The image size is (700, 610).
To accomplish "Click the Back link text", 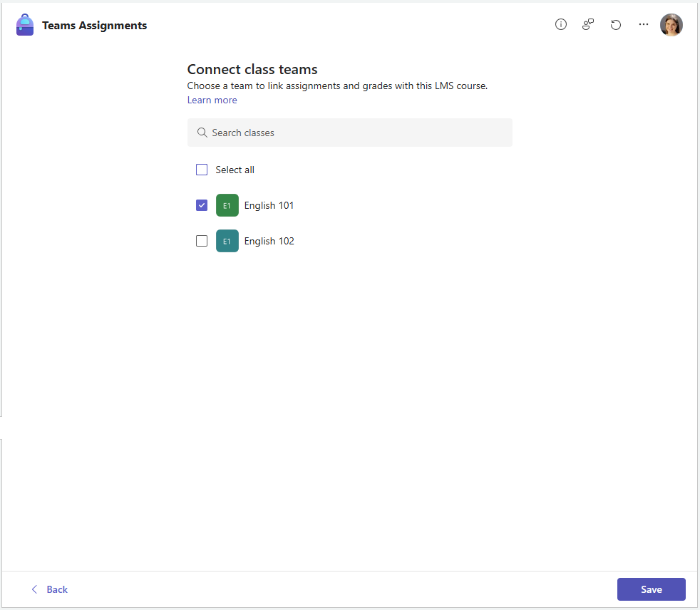I will coord(57,589).
